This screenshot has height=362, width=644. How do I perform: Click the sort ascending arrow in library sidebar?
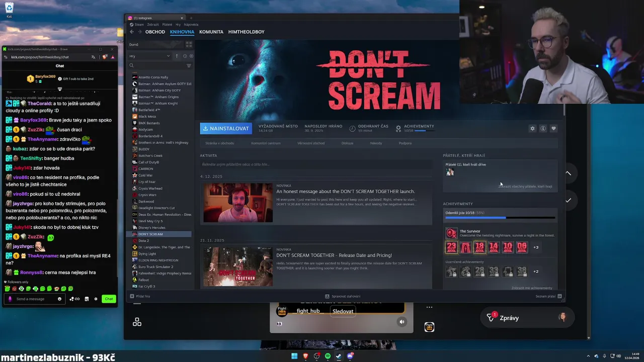tap(177, 56)
